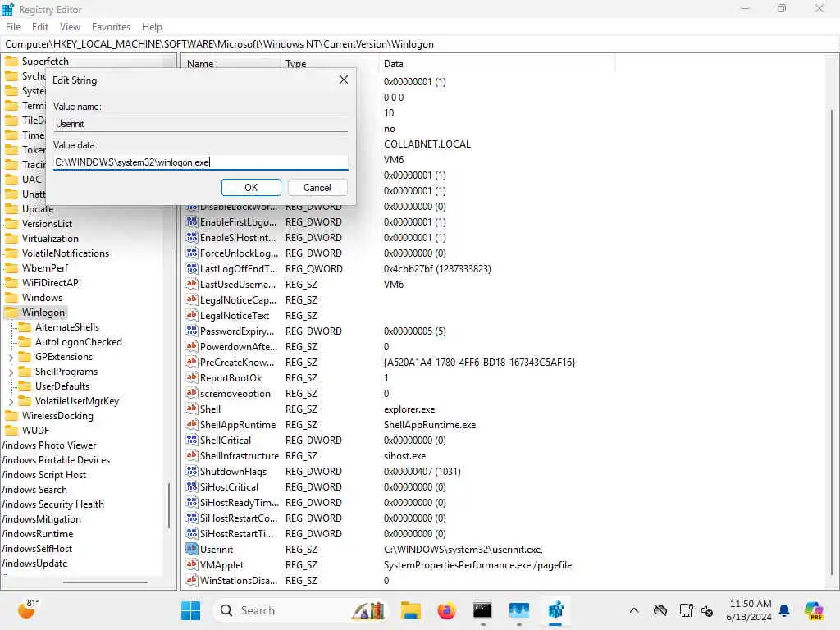Open the Copilot preview icon
840x630 pixels.
pos(814,610)
